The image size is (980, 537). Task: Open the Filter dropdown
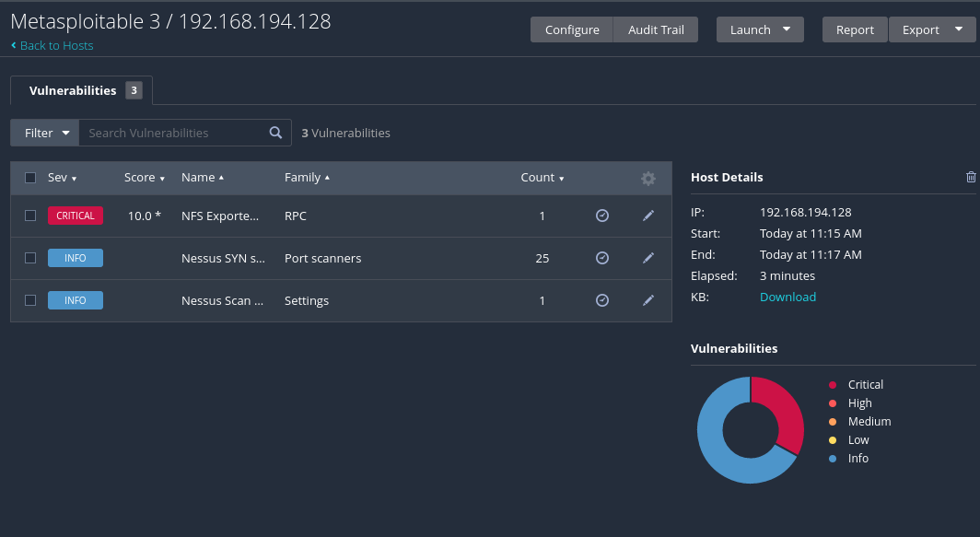pos(45,133)
